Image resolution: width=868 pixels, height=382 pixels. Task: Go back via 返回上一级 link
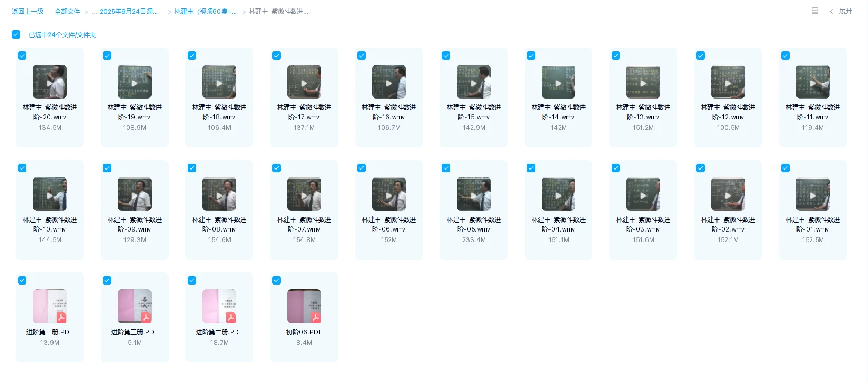coord(28,11)
